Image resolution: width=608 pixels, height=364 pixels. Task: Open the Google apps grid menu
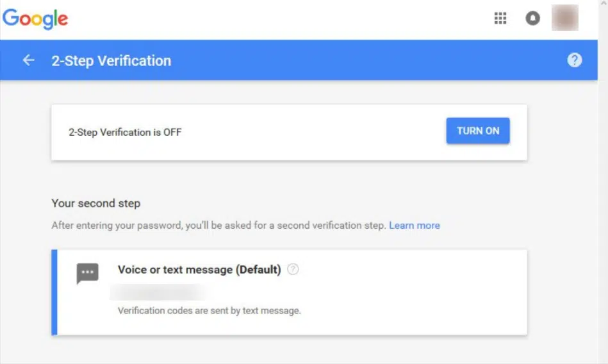click(500, 18)
